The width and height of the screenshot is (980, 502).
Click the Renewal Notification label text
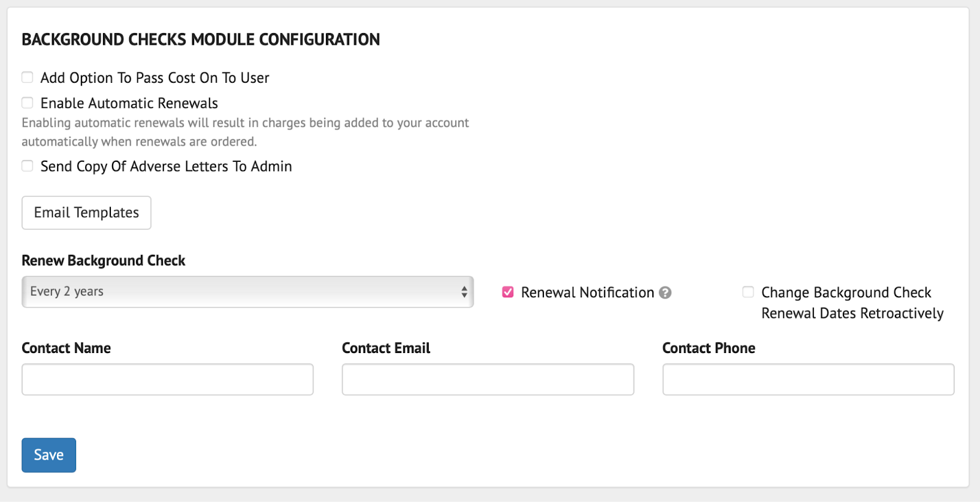[587, 293]
